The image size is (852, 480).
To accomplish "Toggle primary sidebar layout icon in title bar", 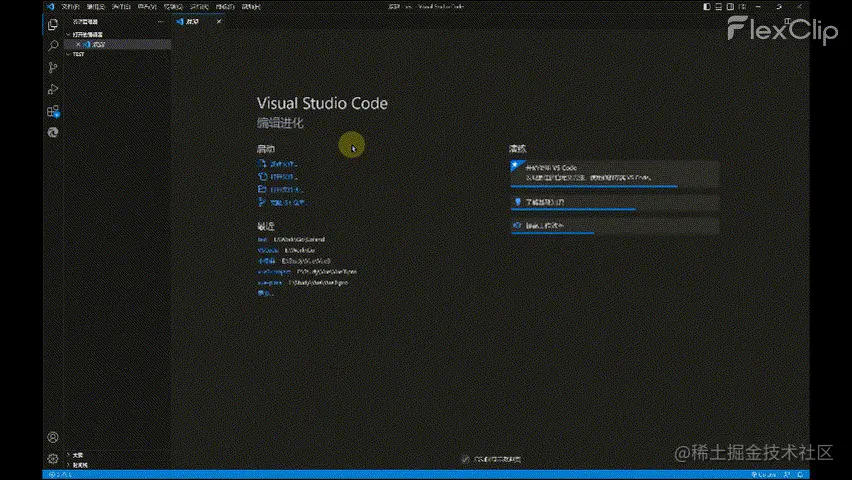I will point(706,7).
